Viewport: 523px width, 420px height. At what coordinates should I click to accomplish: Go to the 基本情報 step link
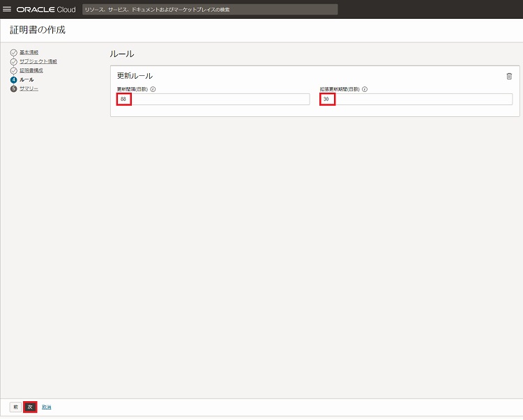pos(29,53)
